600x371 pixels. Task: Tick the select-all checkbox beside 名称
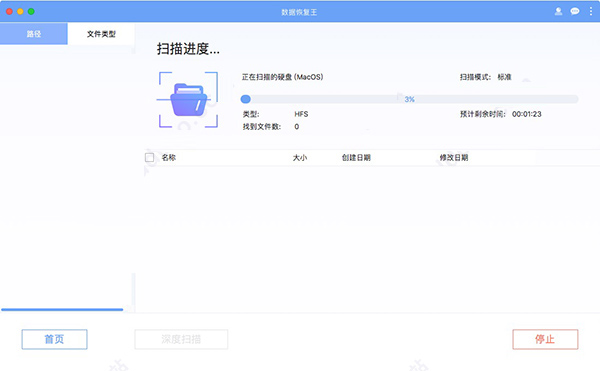pyautogui.click(x=150, y=158)
